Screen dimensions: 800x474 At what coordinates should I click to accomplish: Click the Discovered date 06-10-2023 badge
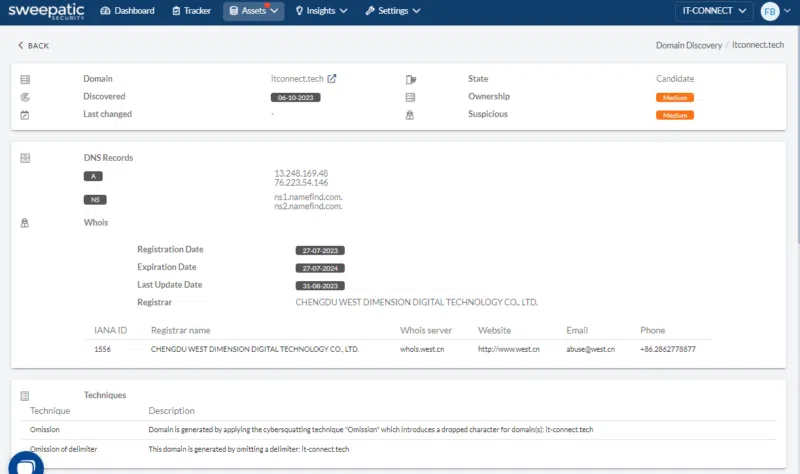[295, 97]
